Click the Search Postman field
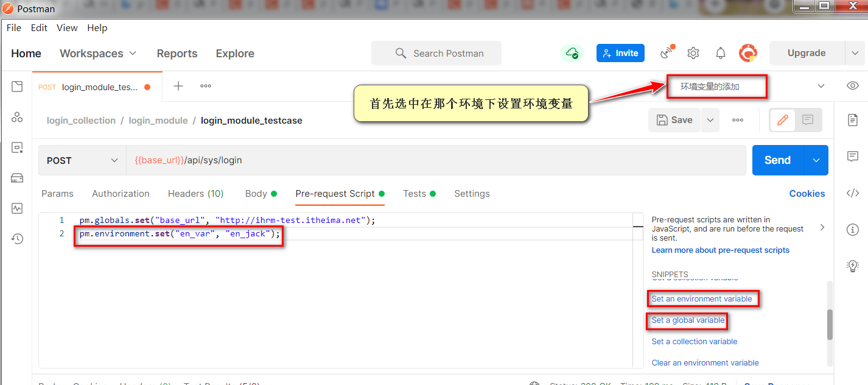The width and height of the screenshot is (868, 385). (436, 53)
